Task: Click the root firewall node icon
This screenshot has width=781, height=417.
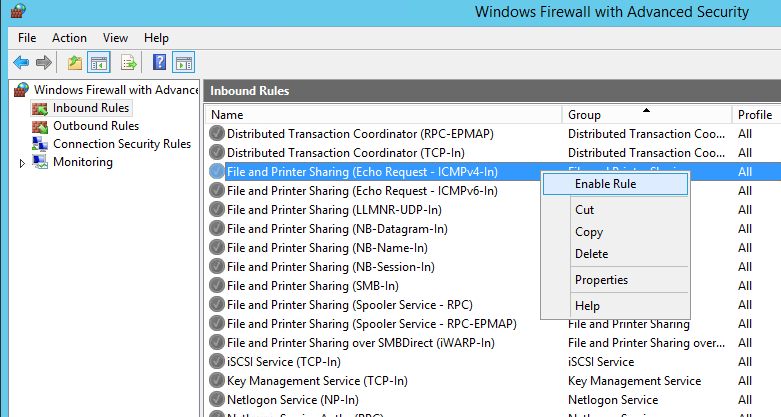Action: 21,90
